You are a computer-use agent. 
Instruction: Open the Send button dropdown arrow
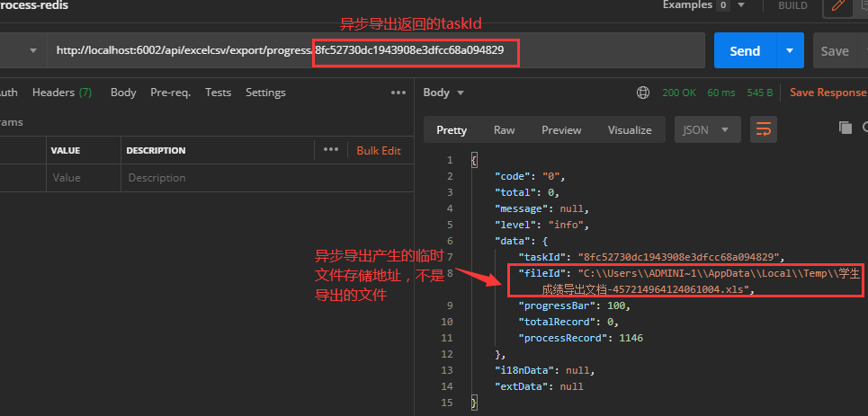[x=790, y=51]
